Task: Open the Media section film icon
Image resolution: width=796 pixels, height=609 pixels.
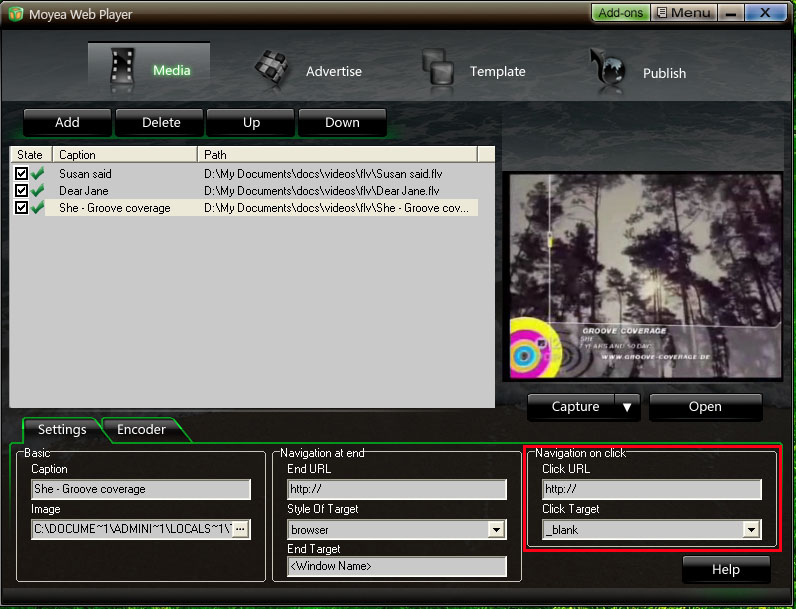Action: click(122, 66)
